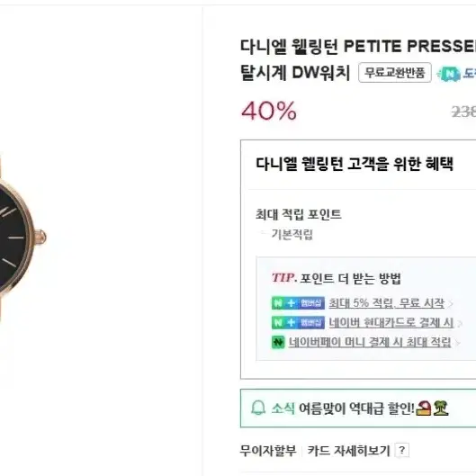This screenshot has width=476, height=476.
Task: Click the 무료교환반품 badge
Action: click(395, 73)
